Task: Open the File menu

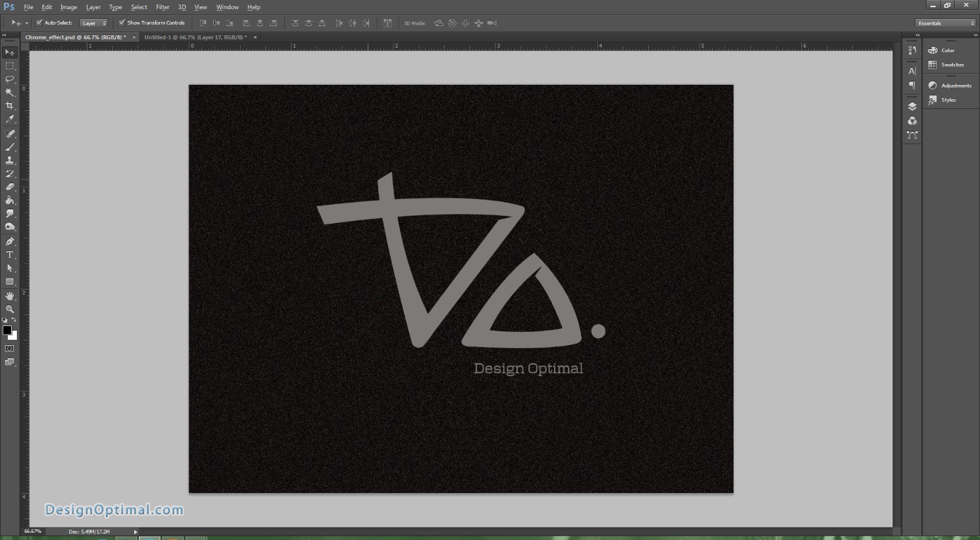Action: coord(29,7)
